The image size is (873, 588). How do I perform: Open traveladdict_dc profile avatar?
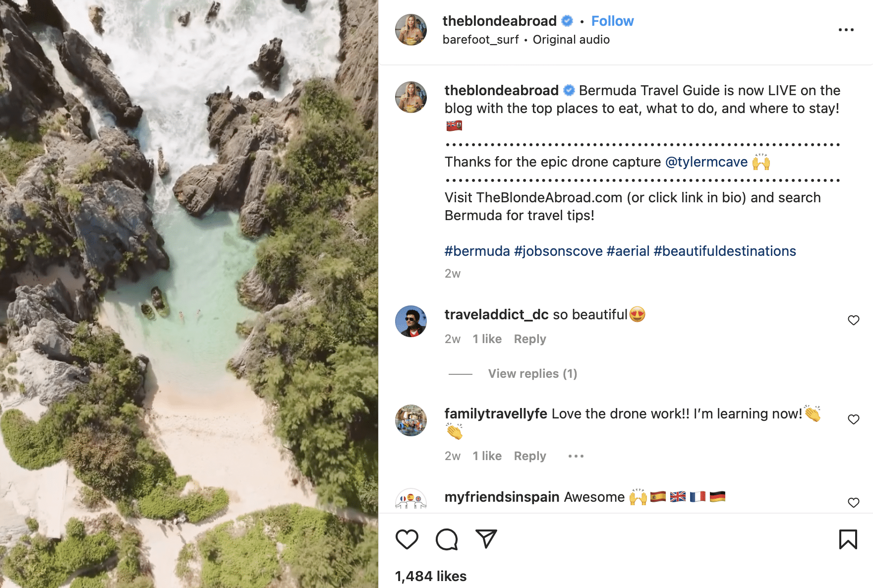411,321
